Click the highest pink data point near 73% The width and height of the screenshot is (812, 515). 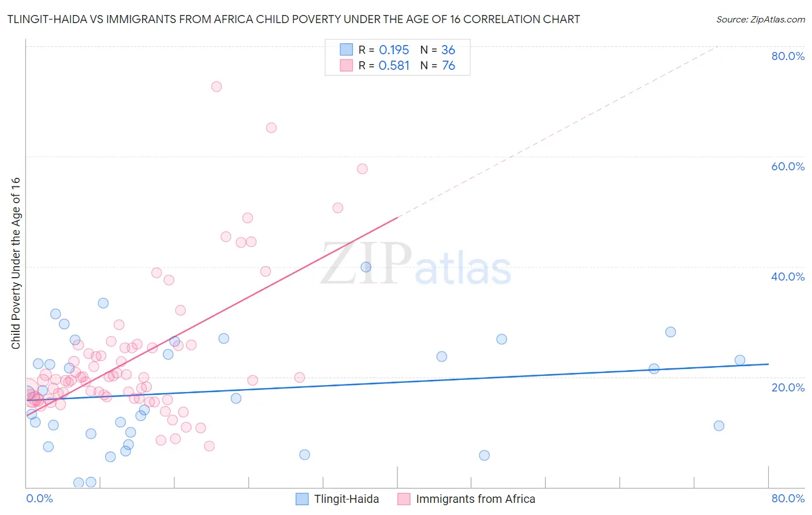(x=217, y=87)
